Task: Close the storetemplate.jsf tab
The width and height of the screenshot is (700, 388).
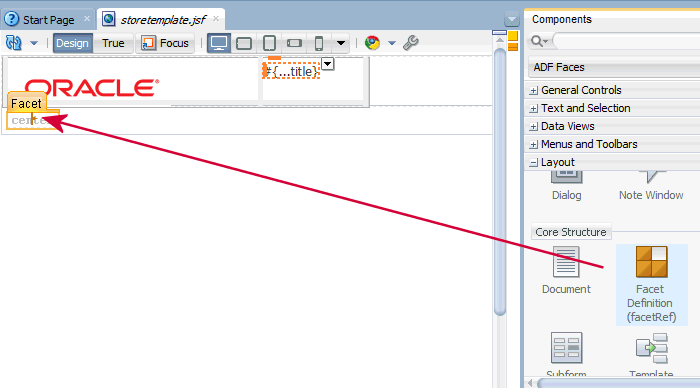Action: pos(216,19)
